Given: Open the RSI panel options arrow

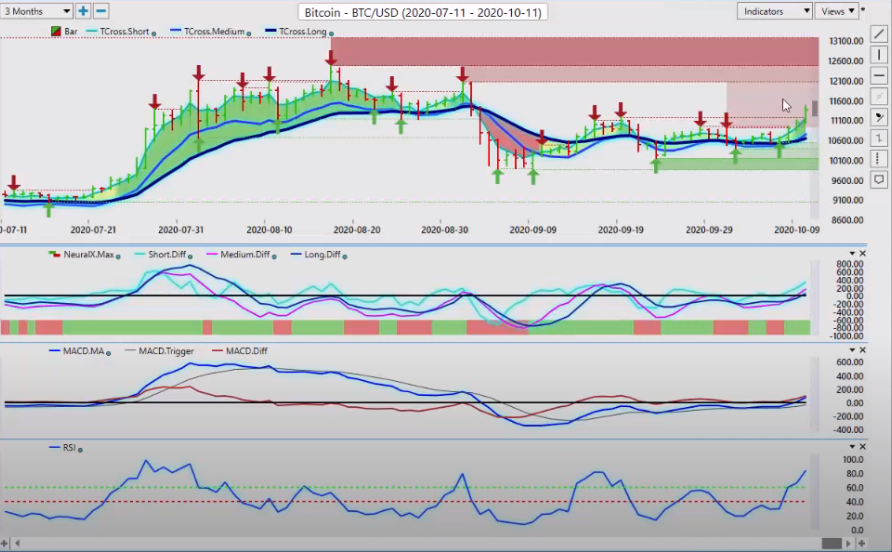Looking at the screenshot, I should point(852,447).
